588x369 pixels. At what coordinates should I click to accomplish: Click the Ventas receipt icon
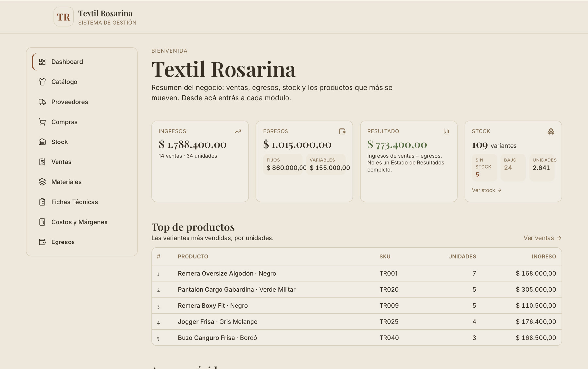42,162
